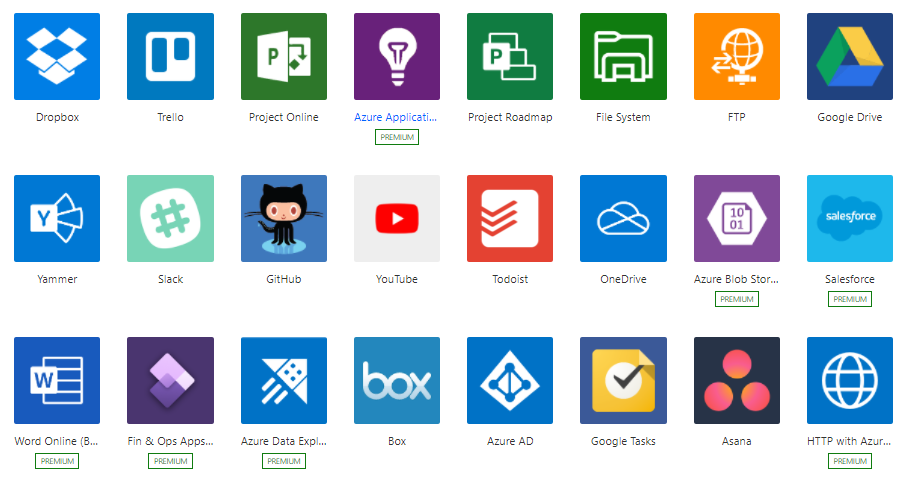Click the Salesforce label text
The height and width of the screenshot is (479, 906).
(x=850, y=279)
